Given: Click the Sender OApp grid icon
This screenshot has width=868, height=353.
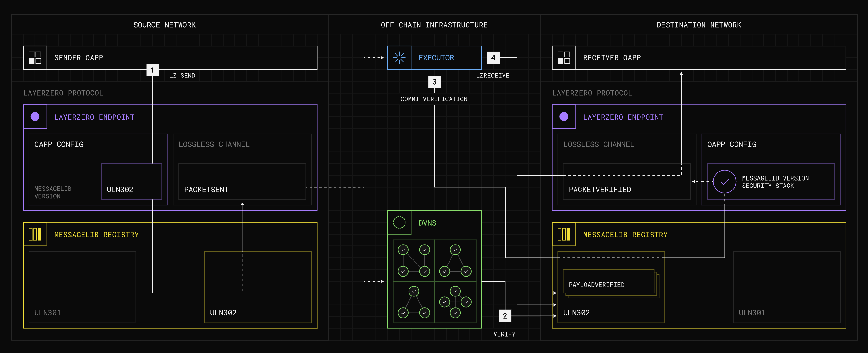Looking at the screenshot, I should (35, 58).
